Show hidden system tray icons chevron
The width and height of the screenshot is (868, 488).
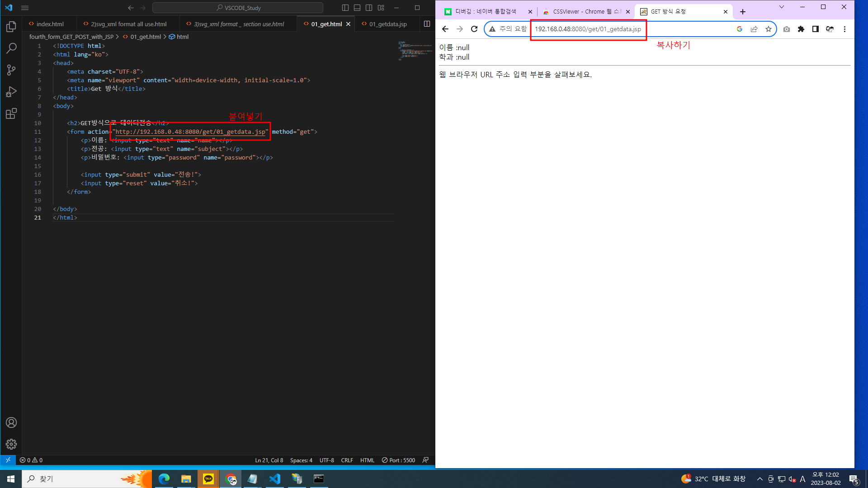tap(759, 479)
